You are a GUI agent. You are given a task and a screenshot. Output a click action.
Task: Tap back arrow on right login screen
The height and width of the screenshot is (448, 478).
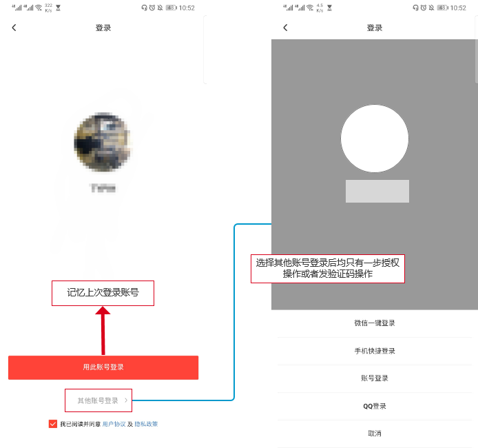coord(285,28)
